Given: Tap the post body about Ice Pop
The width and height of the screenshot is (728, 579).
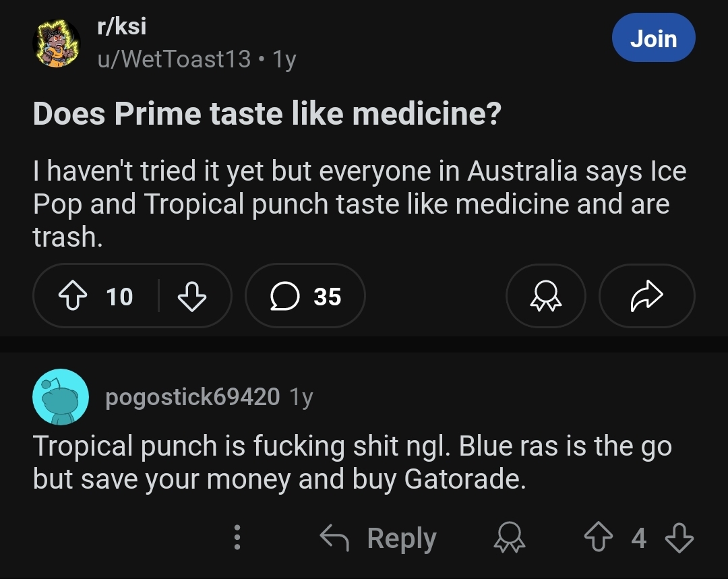Looking at the screenshot, I should point(359,204).
